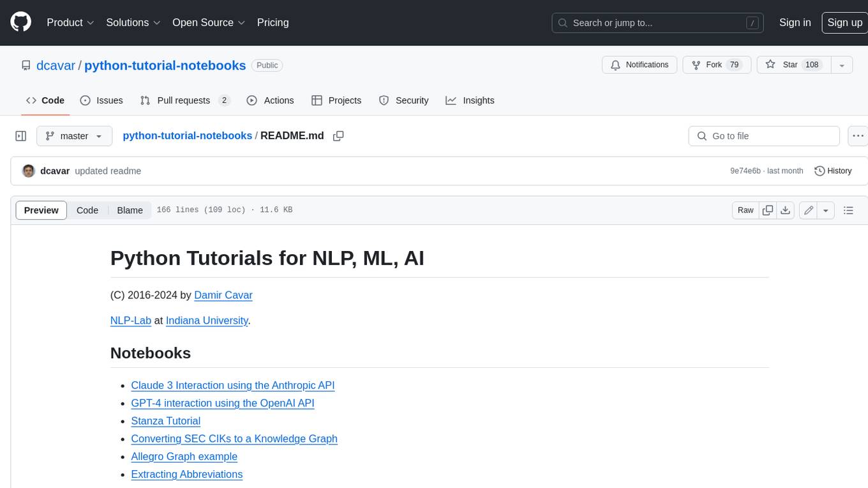Focus the Go to file field
This screenshot has height=488, width=868.
point(764,136)
